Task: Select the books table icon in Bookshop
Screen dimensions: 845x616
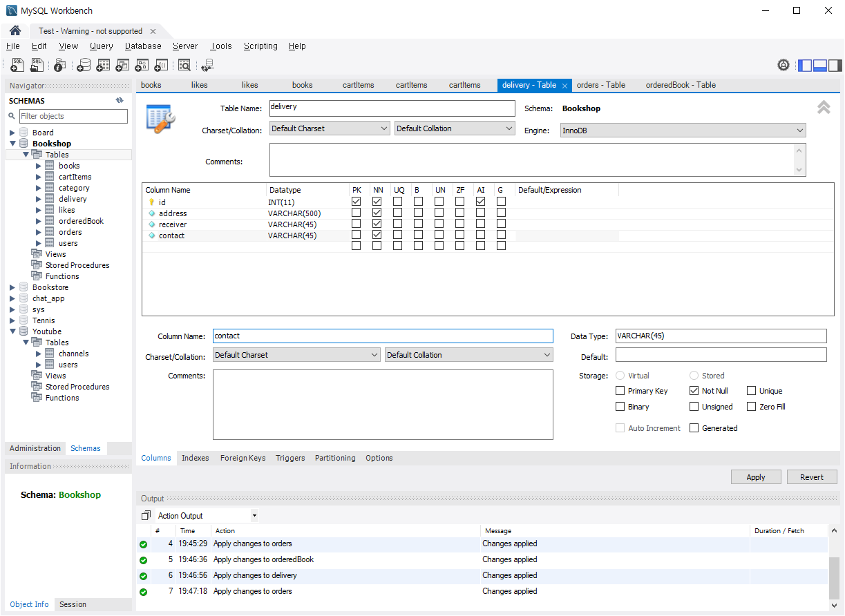Action: [x=50, y=166]
